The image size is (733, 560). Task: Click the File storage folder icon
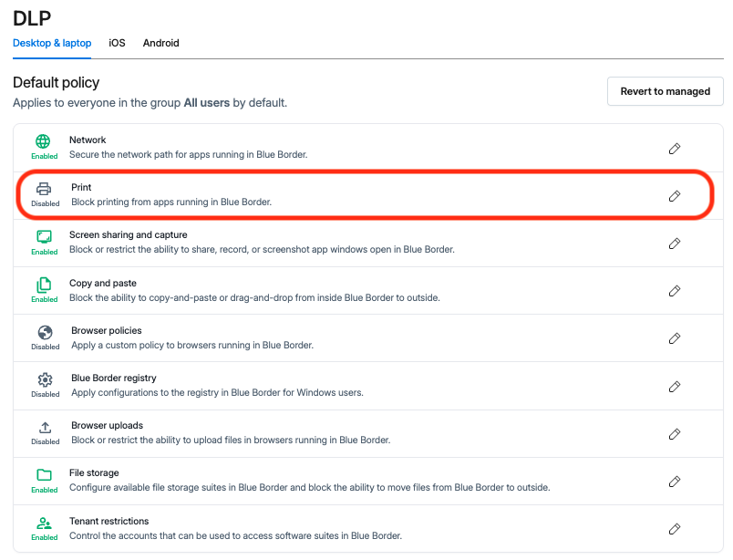pos(45,475)
